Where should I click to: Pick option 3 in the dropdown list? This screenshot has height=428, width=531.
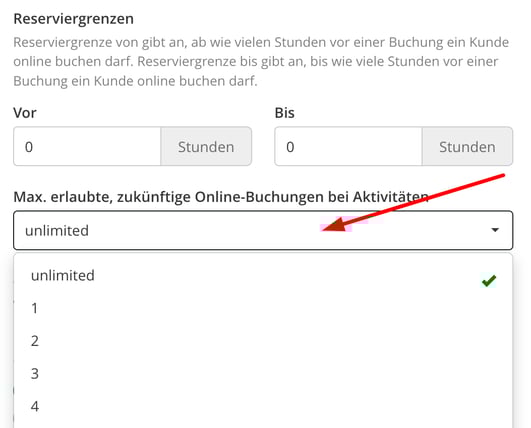coord(263,374)
